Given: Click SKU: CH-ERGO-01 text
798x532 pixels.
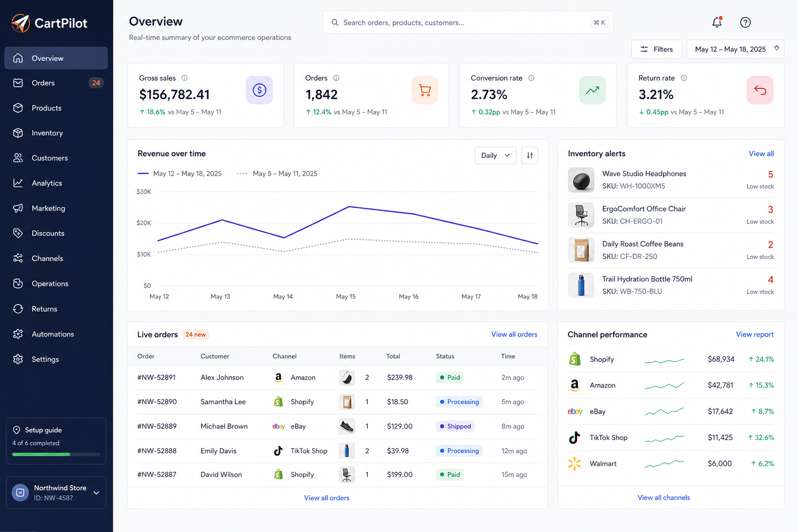Looking at the screenshot, I should [632, 221].
